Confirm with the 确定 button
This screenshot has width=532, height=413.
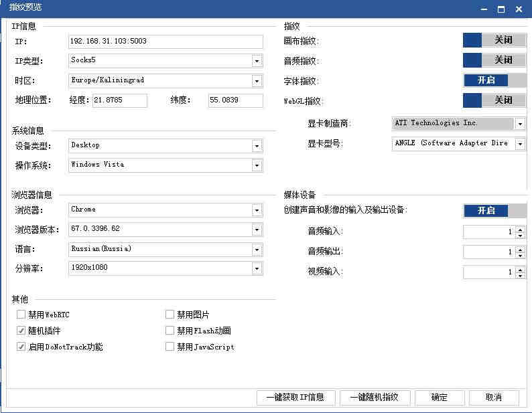pos(440,398)
